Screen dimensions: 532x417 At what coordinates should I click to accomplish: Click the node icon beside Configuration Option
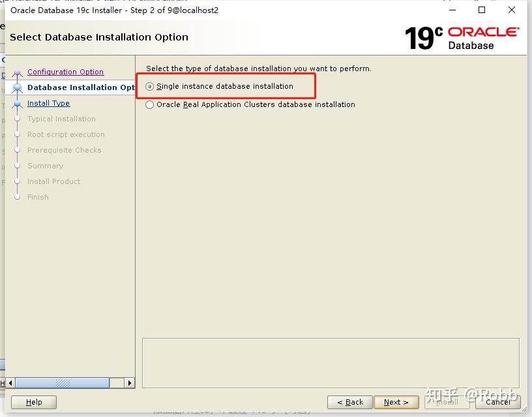click(x=18, y=72)
